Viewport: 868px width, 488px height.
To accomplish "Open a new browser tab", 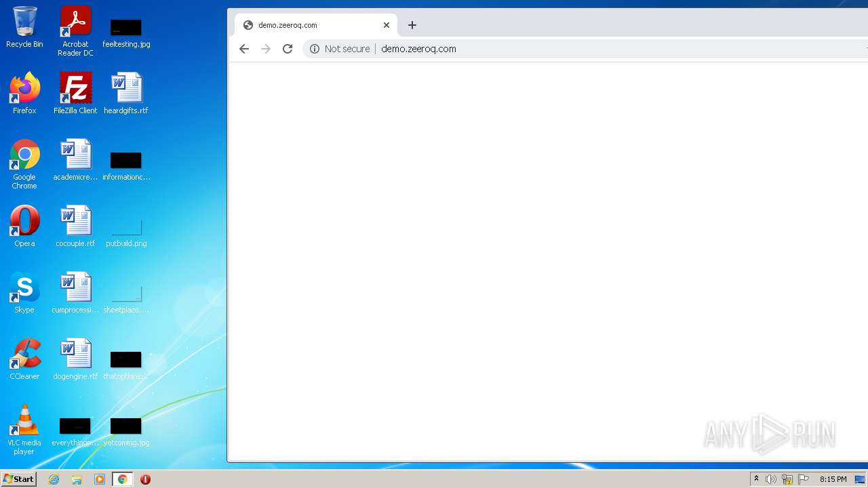I will (x=412, y=25).
